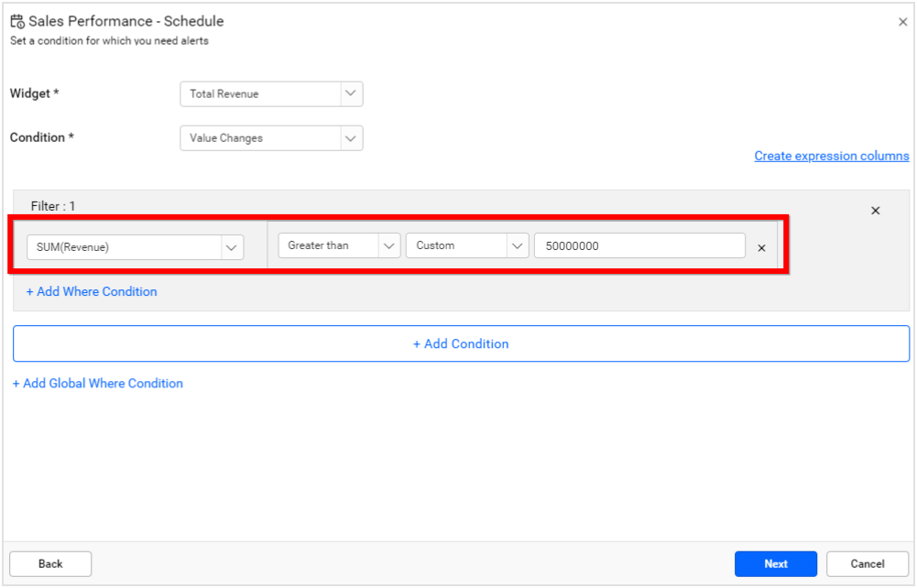Viewport: 917px width, 588px height.
Task: Click the Condition dropdown arrow icon
Action: tap(350, 136)
